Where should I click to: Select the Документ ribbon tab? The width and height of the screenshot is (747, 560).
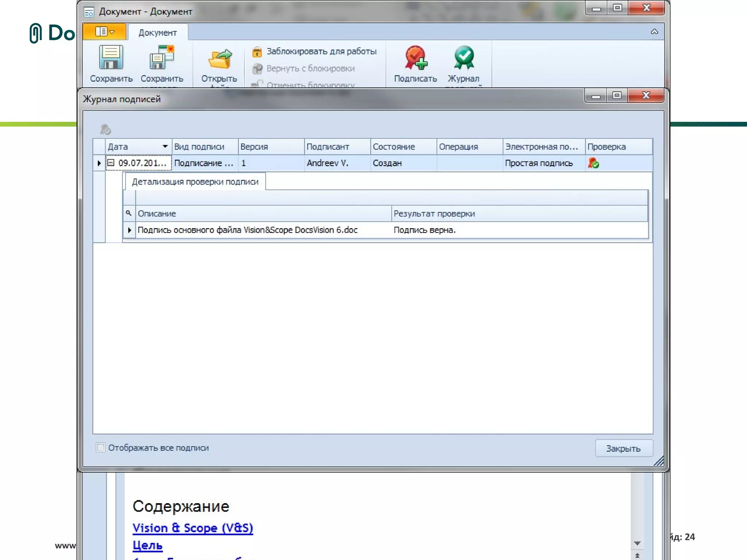point(158,33)
